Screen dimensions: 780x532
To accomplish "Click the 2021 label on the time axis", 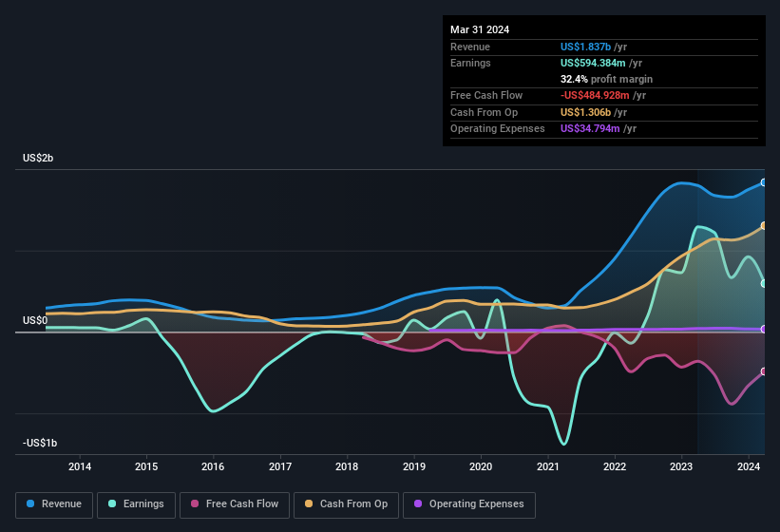I will tap(547, 466).
